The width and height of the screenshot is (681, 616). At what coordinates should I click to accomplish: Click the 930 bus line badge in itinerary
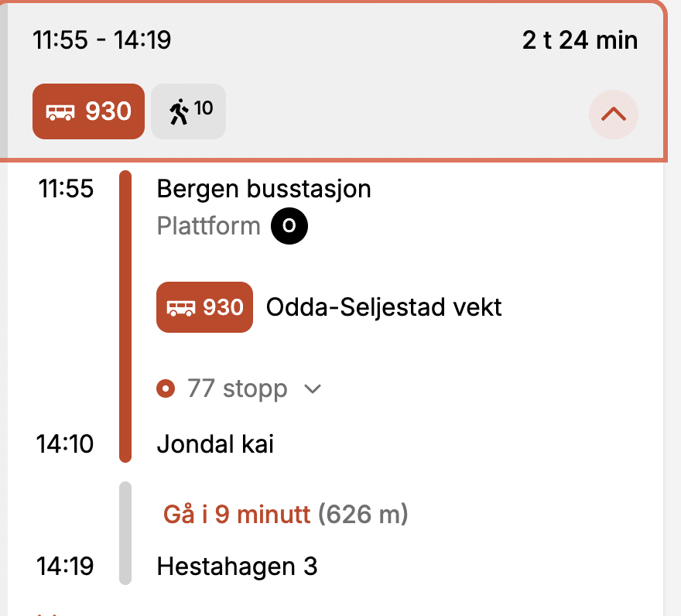point(204,307)
